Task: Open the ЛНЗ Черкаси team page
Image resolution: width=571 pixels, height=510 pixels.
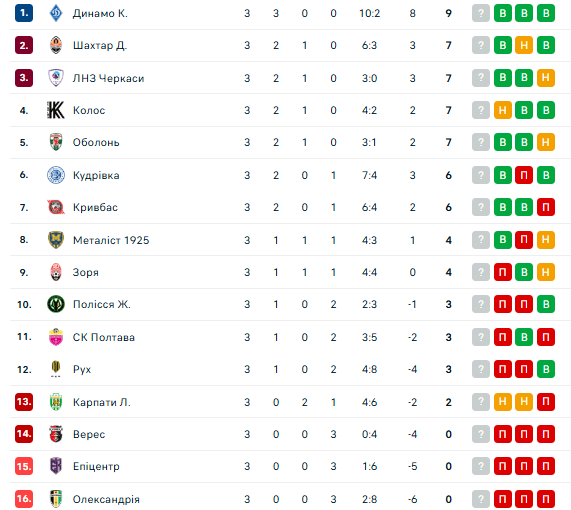Action: 109,78
